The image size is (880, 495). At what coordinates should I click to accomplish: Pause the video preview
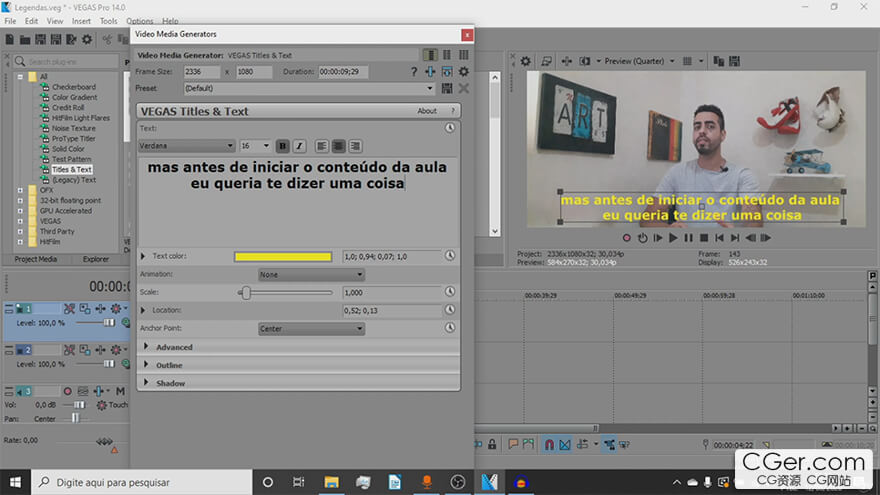[688, 238]
